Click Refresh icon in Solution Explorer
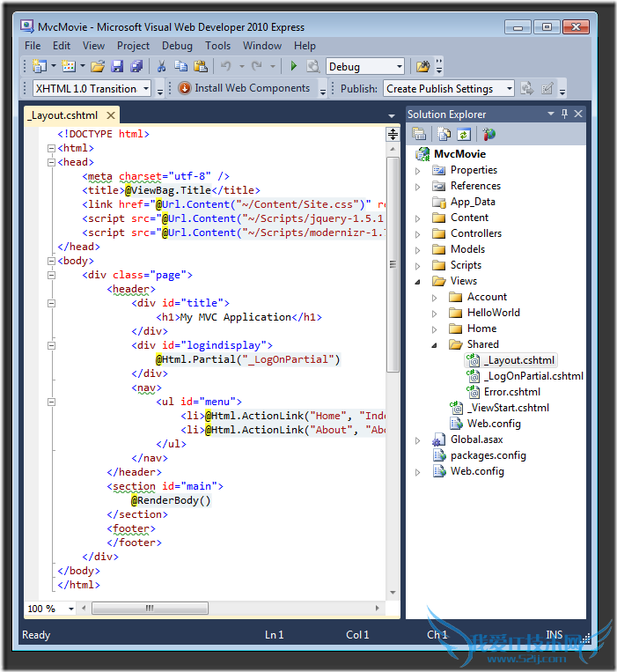 [x=463, y=134]
